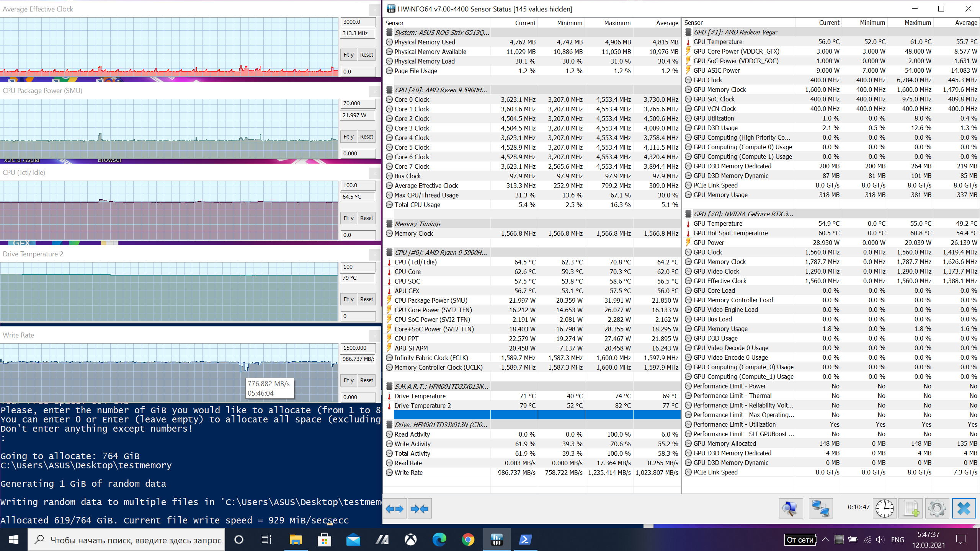Screen dimensions: 980x551
Task: Open HWiNFO sensor settings gear
Action: (x=937, y=509)
